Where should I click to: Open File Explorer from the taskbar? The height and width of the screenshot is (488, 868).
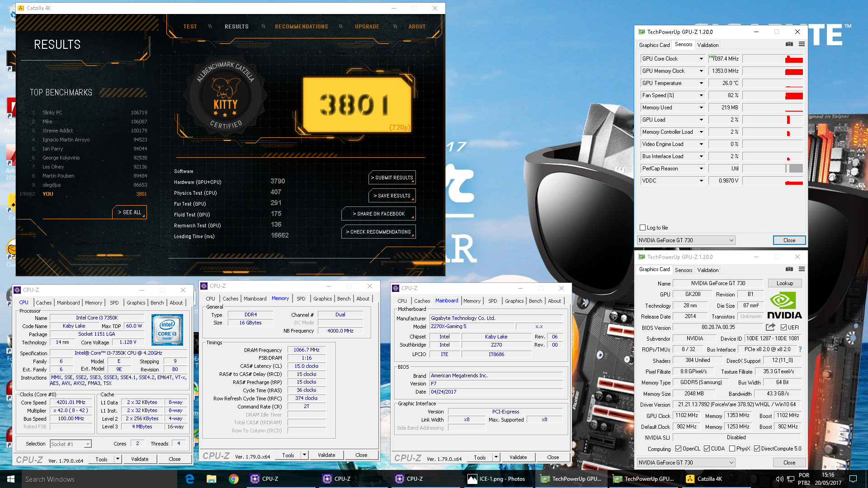click(x=211, y=479)
